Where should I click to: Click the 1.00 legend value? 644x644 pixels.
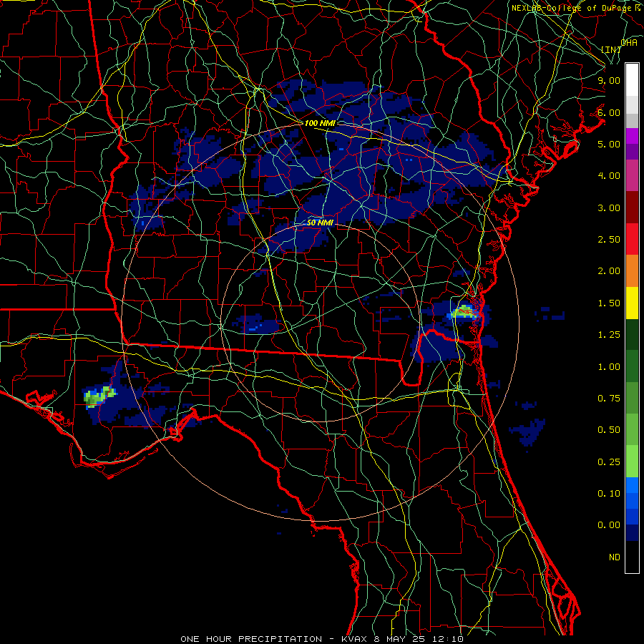609,367
